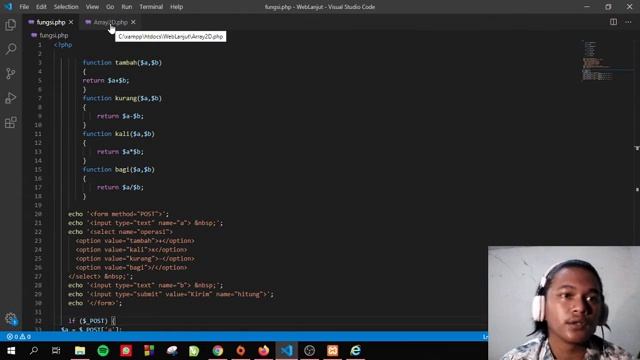640x360 pixels.
Task: Click the form method POST echo line
Action: [118, 214]
